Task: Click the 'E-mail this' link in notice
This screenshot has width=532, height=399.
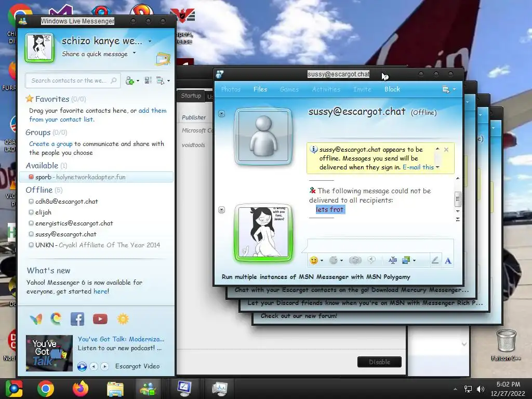Action: pyautogui.click(x=418, y=167)
